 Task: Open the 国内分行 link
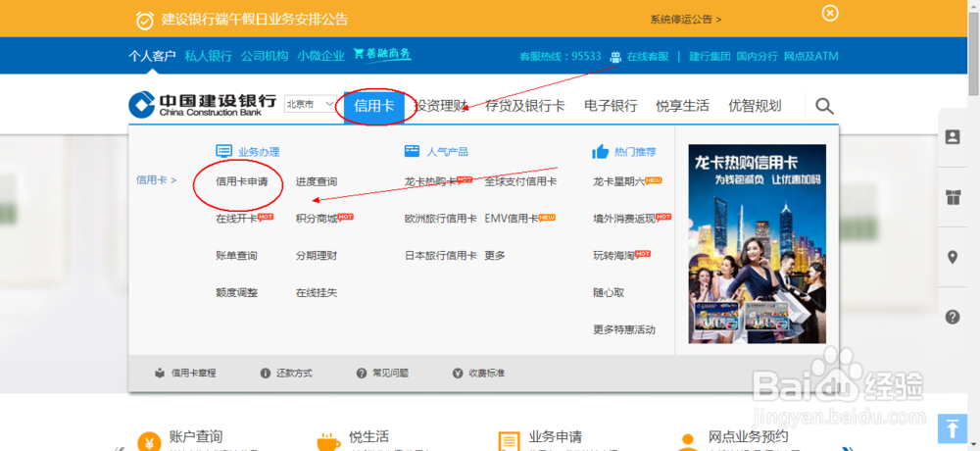757,56
